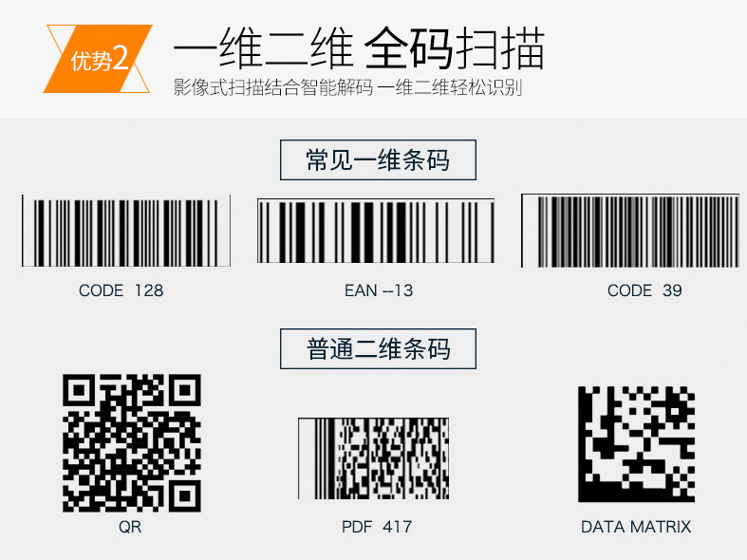Screen dimensions: 747x560
Task: Click the top-left finder square of QR code
Action: click(80, 391)
